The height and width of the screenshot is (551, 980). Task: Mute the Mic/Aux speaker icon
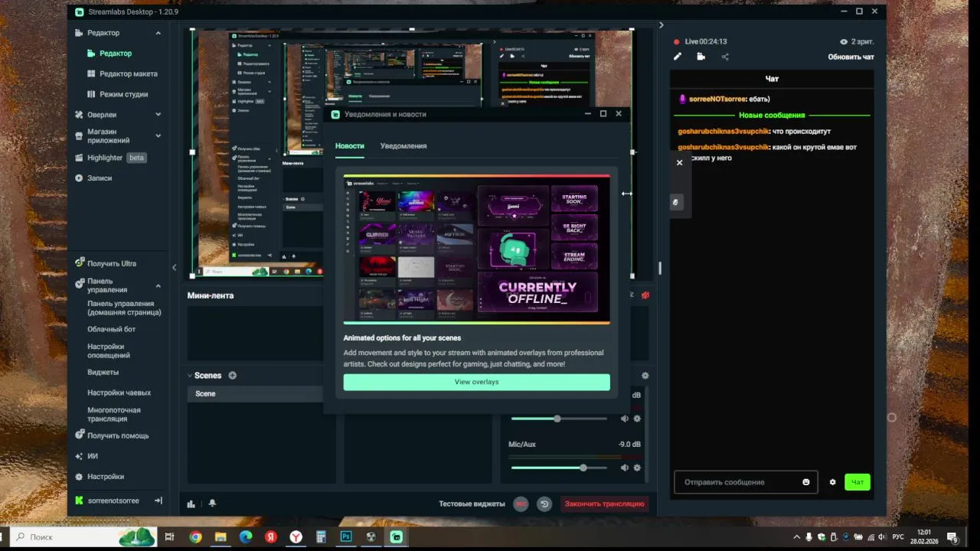[625, 468]
